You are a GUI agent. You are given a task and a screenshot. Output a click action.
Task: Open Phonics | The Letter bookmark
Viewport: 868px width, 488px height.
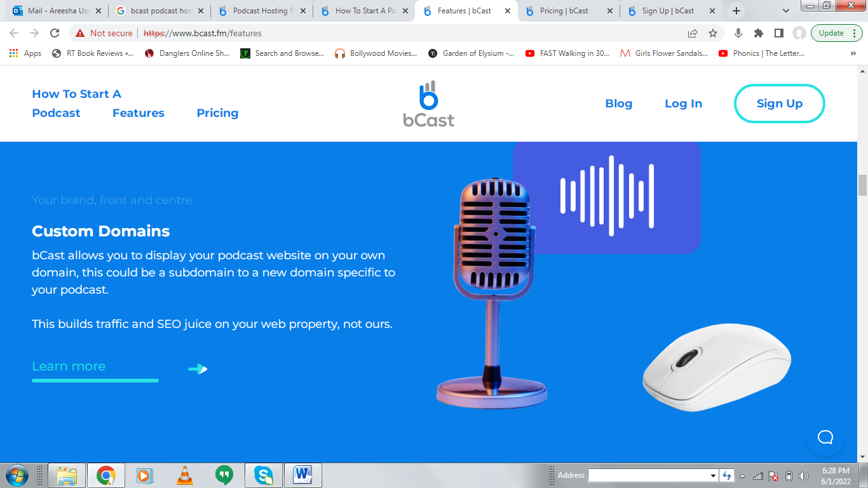pyautogui.click(x=762, y=53)
